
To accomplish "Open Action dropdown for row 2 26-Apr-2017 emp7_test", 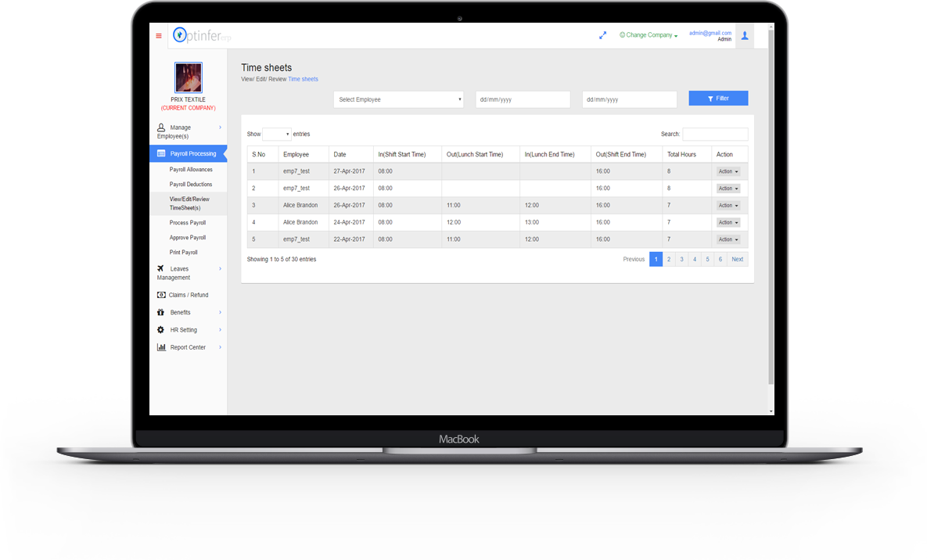I will [x=728, y=188].
